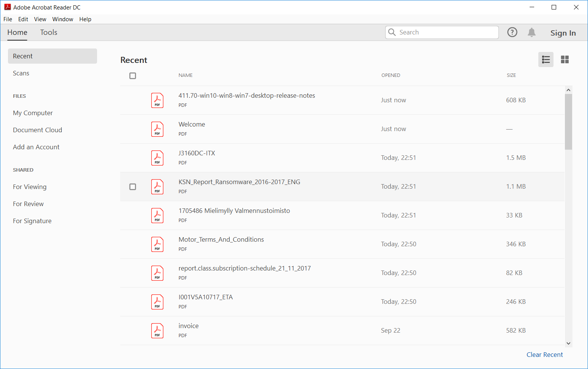Click the Adobe Acrobat logo in the title bar

click(x=8, y=7)
